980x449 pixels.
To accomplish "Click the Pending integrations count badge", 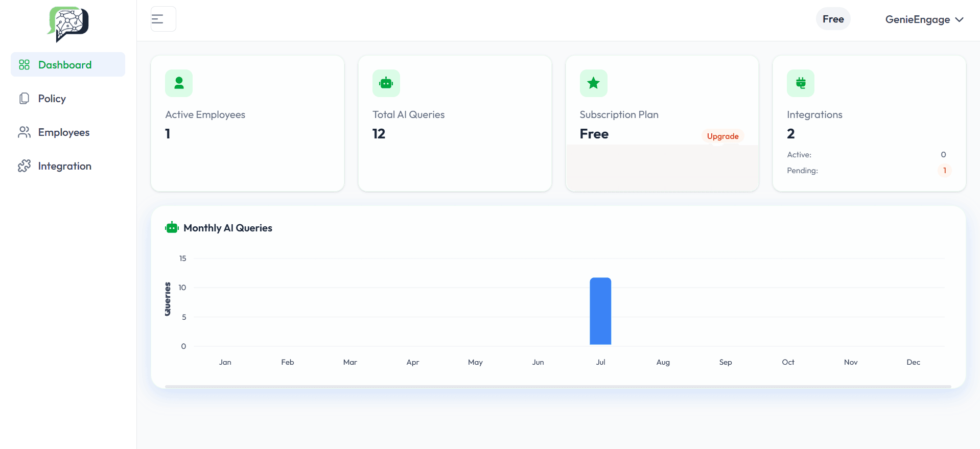I will tap(944, 171).
